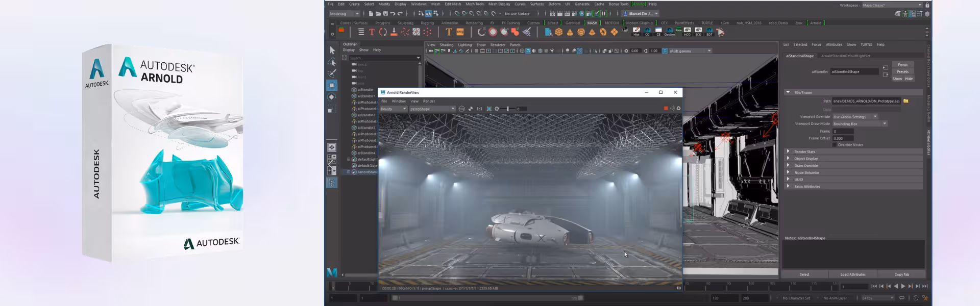Image resolution: width=980 pixels, height=306 pixels.
Task: Activate the Rotate tool in toolbox
Action: [x=332, y=97]
